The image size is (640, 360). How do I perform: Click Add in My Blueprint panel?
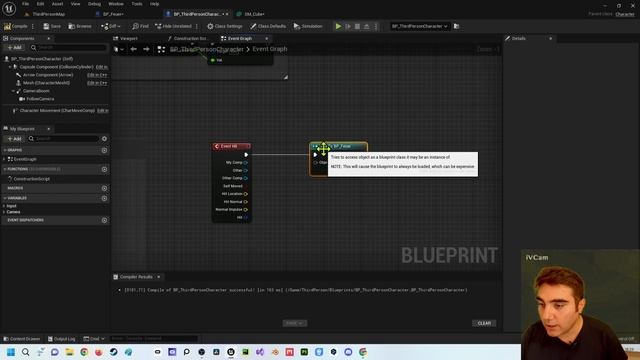coord(14,139)
